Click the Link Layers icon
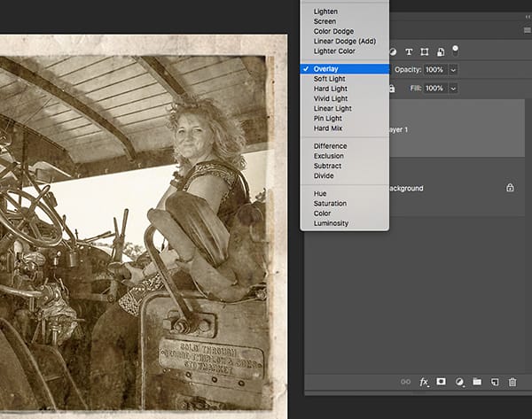This screenshot has height=419, width=532. (404, 382)
